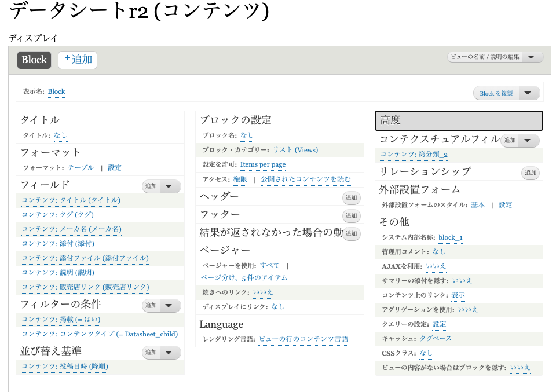Collapse the 高度 section header
556x392 pixels.
point(458,120)
